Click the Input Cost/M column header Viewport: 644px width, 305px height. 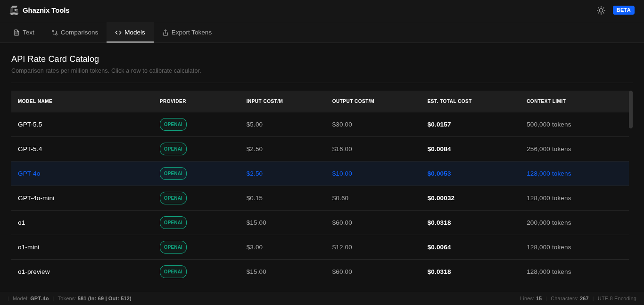tap(264, 102)
